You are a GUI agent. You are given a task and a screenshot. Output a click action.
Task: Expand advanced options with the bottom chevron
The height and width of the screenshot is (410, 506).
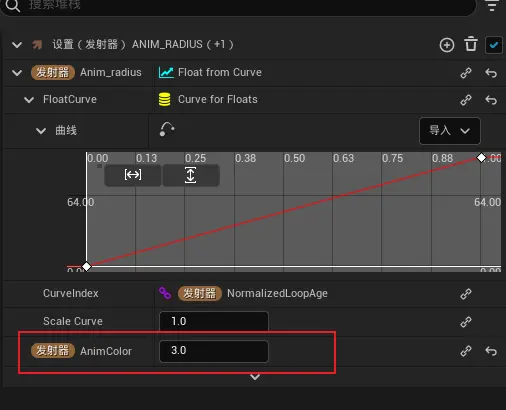click(255, 377)
